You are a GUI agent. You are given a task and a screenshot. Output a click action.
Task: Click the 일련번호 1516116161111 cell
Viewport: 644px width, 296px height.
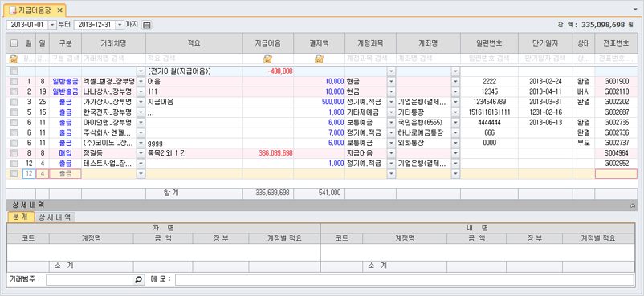click(489, 112)
